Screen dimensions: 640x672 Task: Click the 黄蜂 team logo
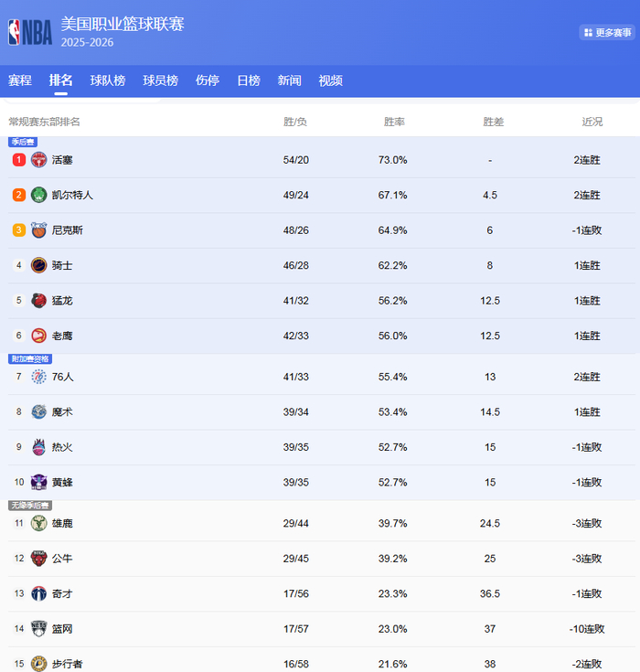pyautogui.click(x=38, y=482)
